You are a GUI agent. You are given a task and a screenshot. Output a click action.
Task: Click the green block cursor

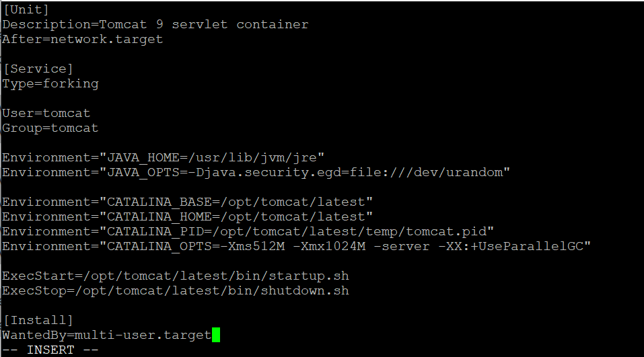click(x=216, y=335)
